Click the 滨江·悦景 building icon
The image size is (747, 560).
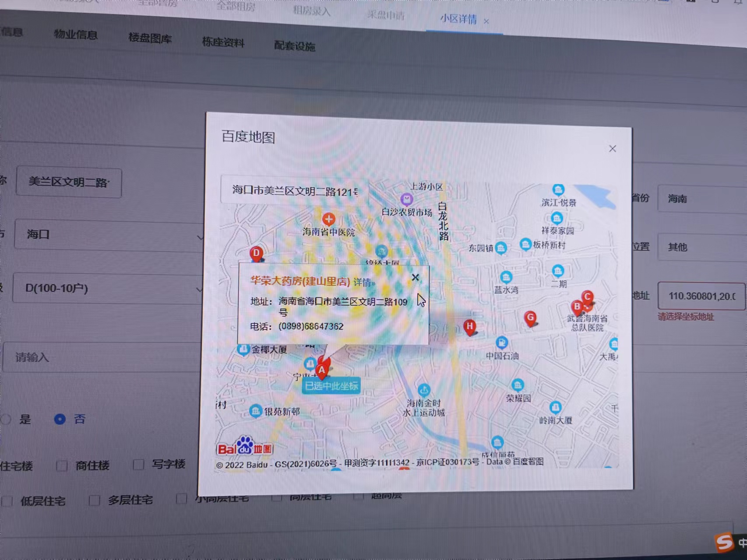[558, 190]
